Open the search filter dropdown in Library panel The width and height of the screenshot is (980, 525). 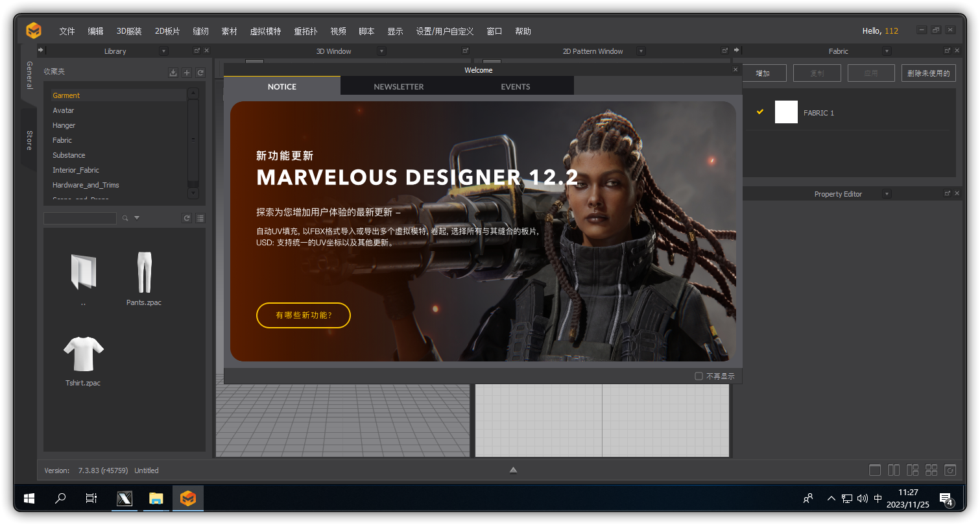(137, 218)
